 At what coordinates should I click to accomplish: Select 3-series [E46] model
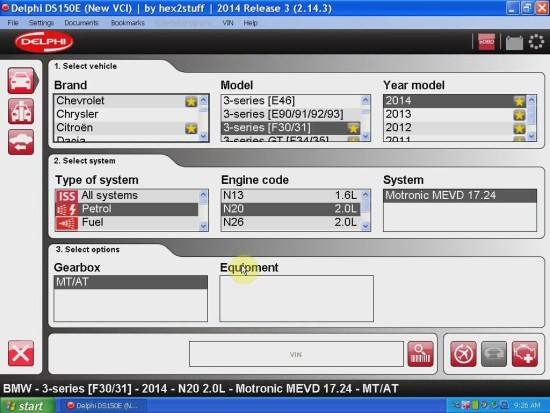tap(291, 101)
